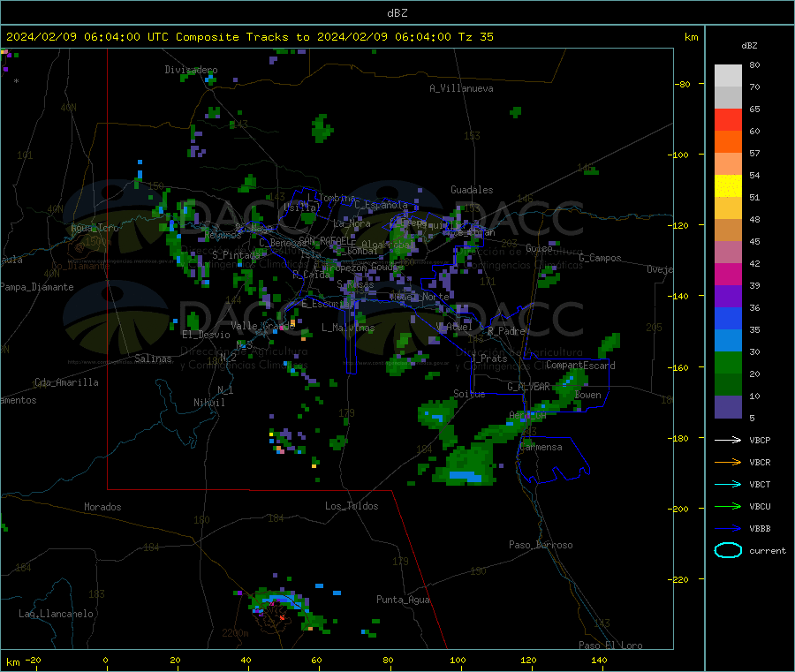This screenshot has width=795, height=672.
Task: Click the orange VBCR arrow in legend
Action: click(728, 462)
